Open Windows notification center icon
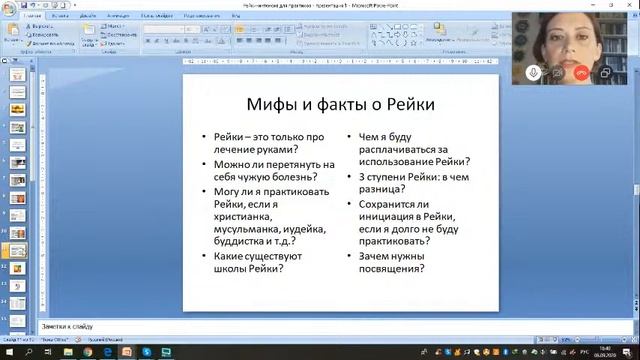Image resolution: width=640 pixels, height=360 pixels. coord(627,352)
